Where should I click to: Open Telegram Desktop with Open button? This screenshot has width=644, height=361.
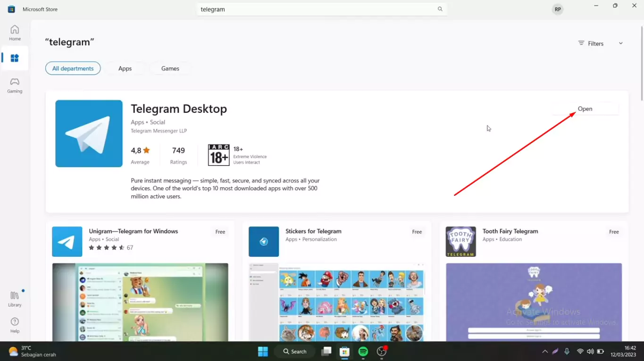(x=585, y=109)
